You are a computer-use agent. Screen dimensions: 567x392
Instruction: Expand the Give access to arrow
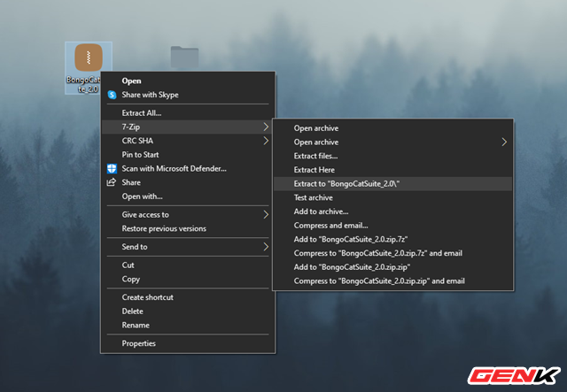[266, 215]
